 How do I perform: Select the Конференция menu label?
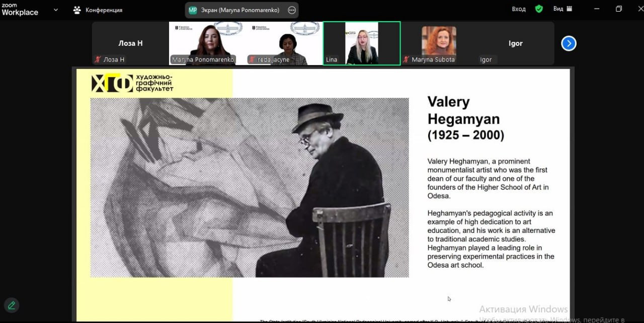point(104,10)
